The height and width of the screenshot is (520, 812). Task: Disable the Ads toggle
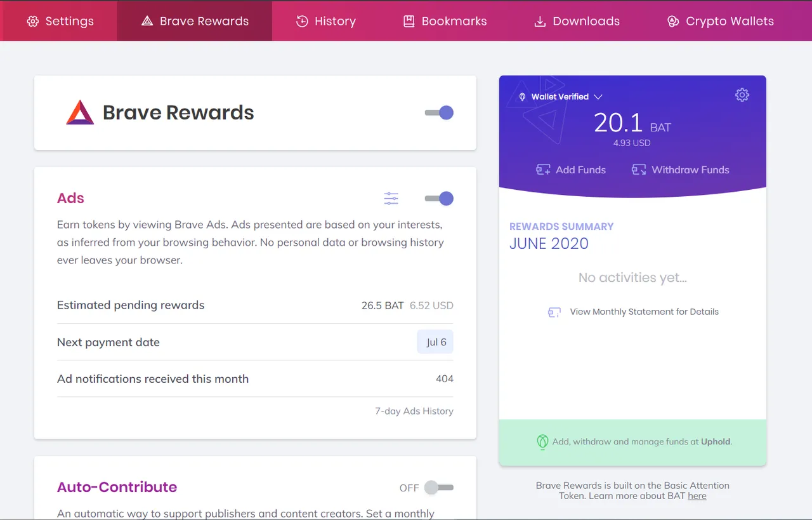coord(439,199)
